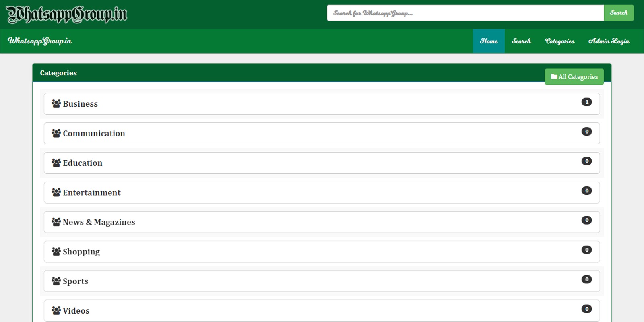Open the Shopping category
The height and width of the screenshot is (322, 644).
322,252
